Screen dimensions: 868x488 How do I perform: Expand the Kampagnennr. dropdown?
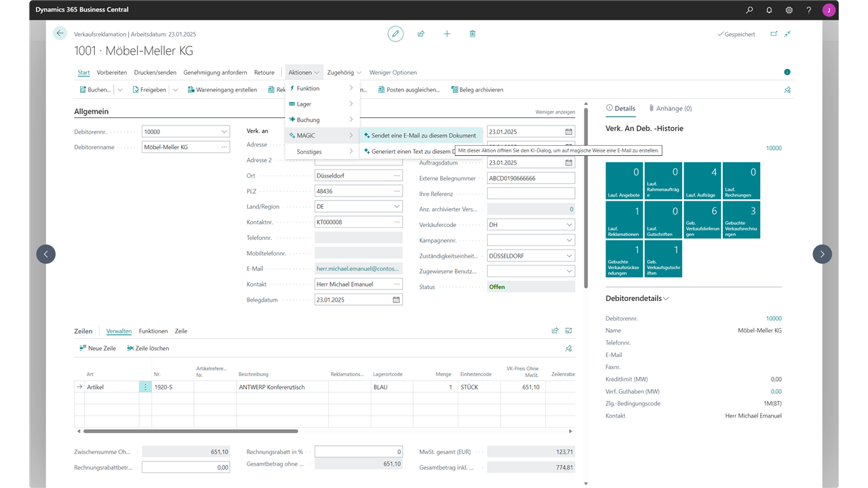[569, 241]
